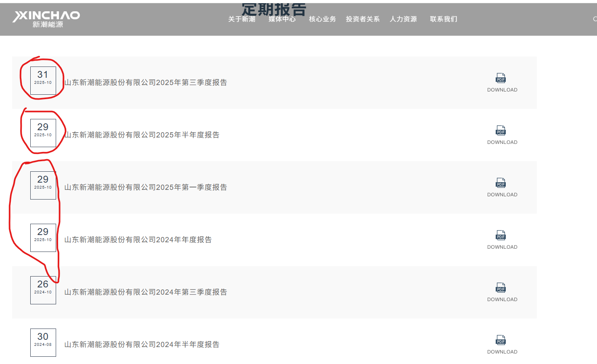Open 山东新潮能源股份有限公司2025年半年度报告 title

[x=142, y=135]
